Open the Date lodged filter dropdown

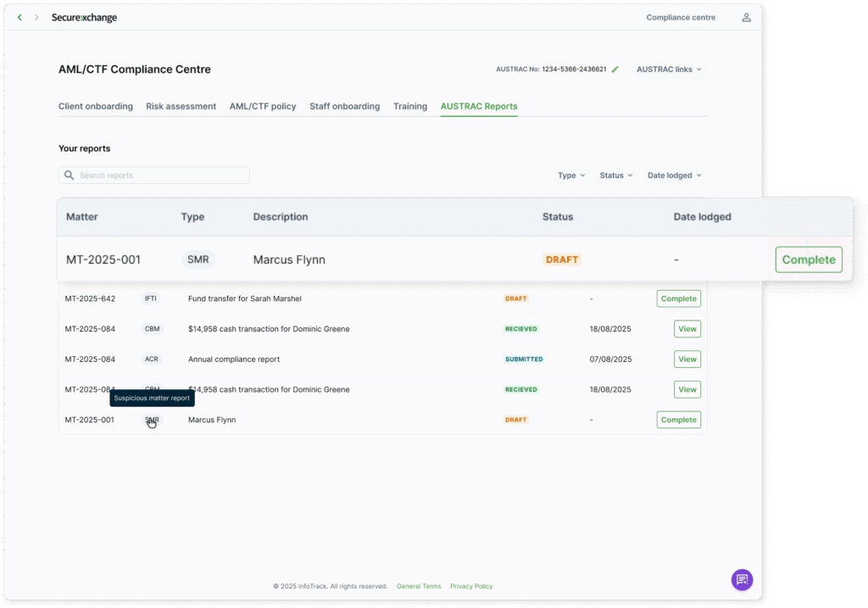(675, 176)
